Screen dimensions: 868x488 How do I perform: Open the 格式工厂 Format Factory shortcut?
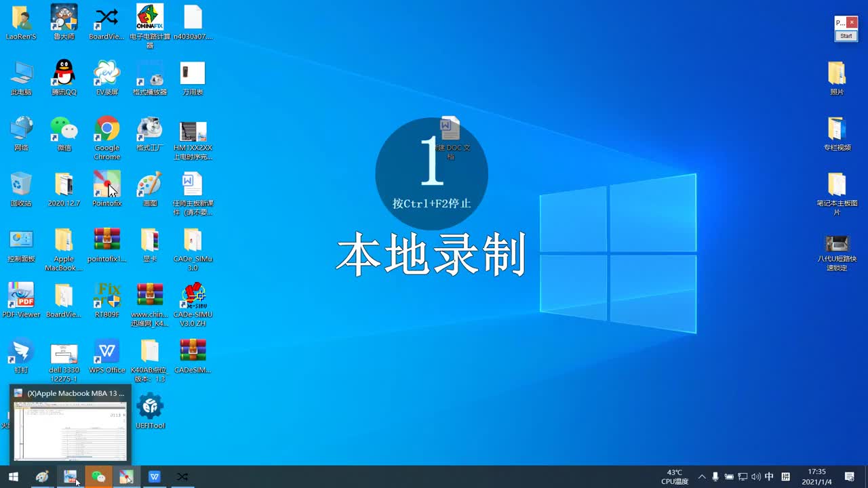coord(150,134)
